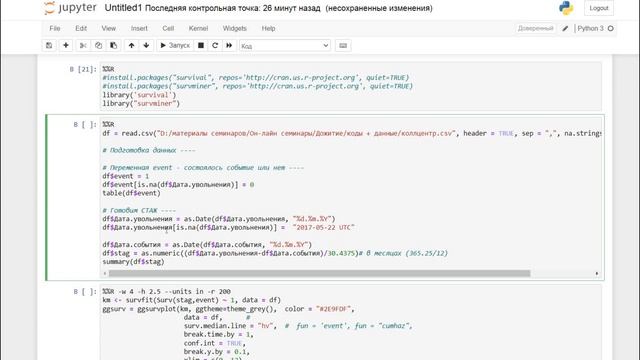Viewport: 640px width, 360px height.
Task: Click the surv.median.line = "hv" line
Action: pos(230,326)
